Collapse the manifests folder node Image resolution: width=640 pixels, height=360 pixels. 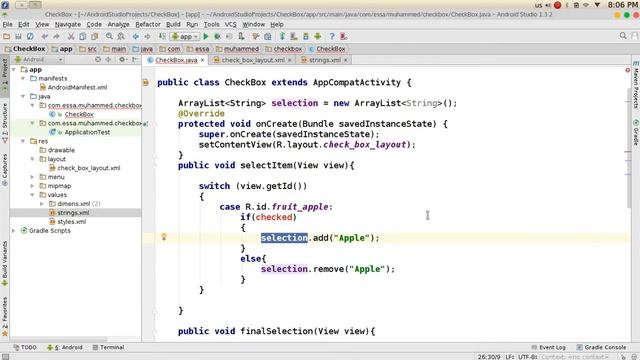(23, 78)
